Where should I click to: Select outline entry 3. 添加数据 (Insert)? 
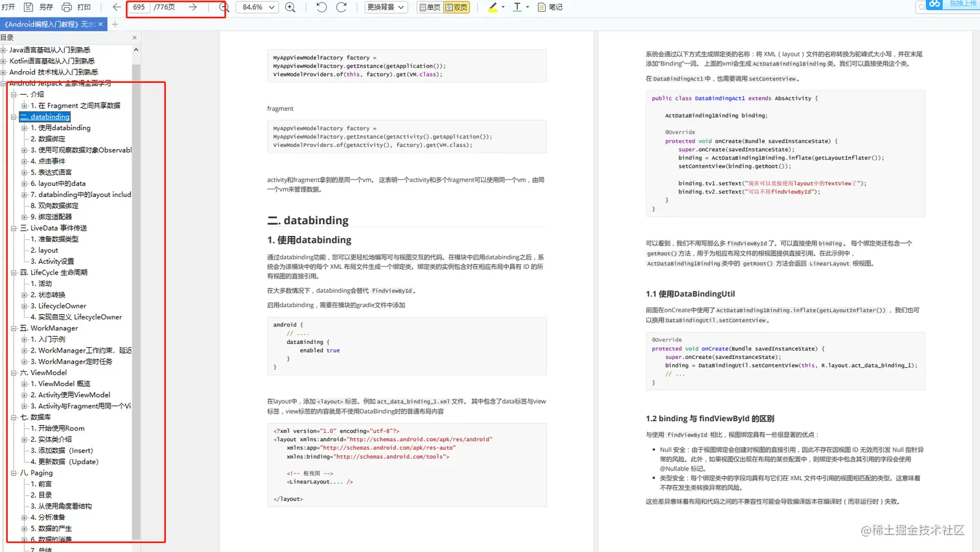[62, 451]
